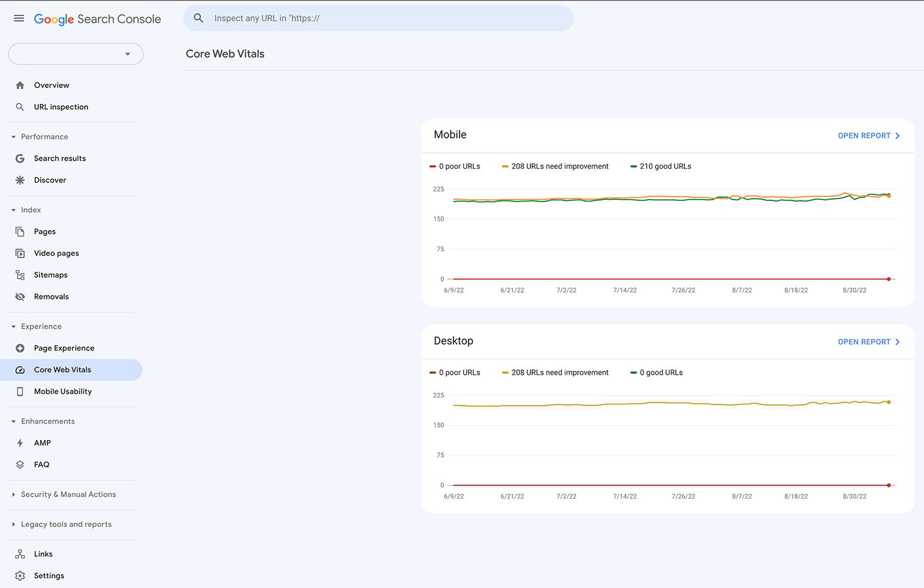Viewport: 924px width, 588px height.
Task: Click the Overview home icon
Action: click(20, 85)
